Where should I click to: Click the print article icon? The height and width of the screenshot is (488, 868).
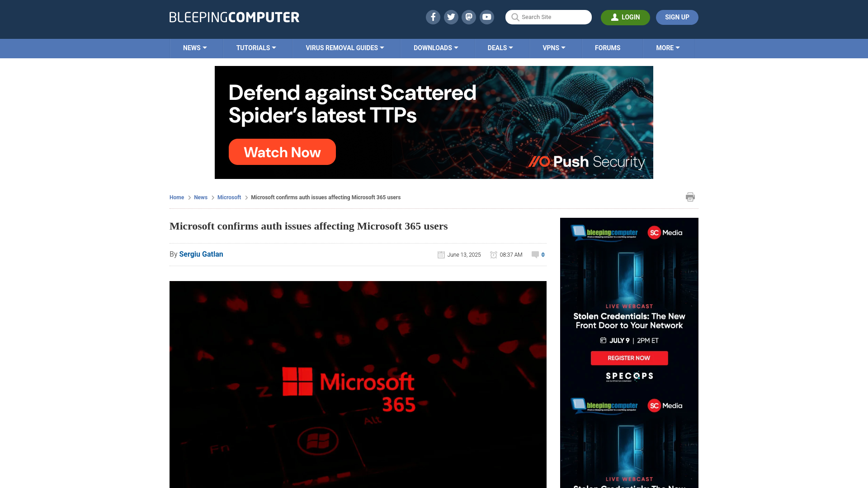point(690,197)
